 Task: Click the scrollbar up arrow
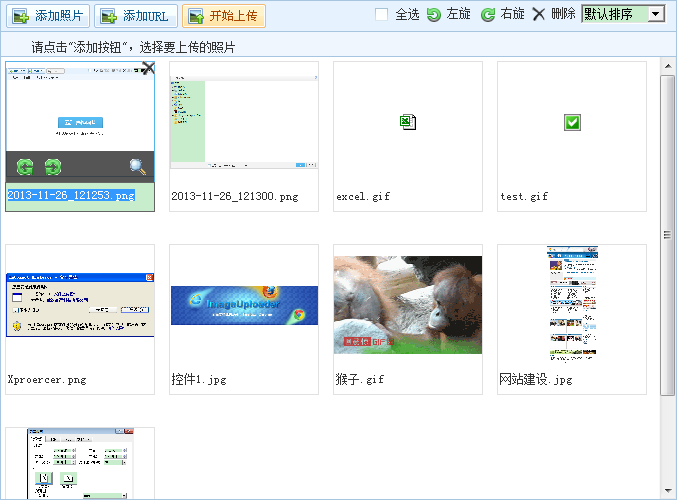(668, 66)
